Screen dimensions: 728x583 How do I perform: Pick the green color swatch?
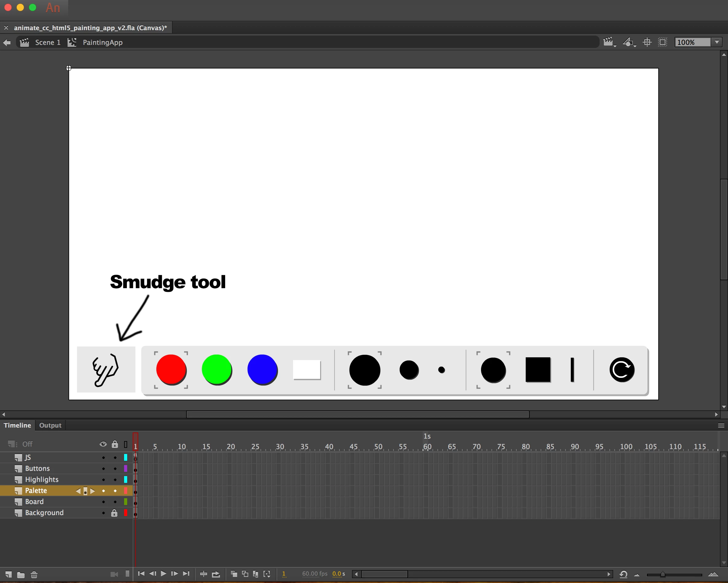(x=217, y=369)
